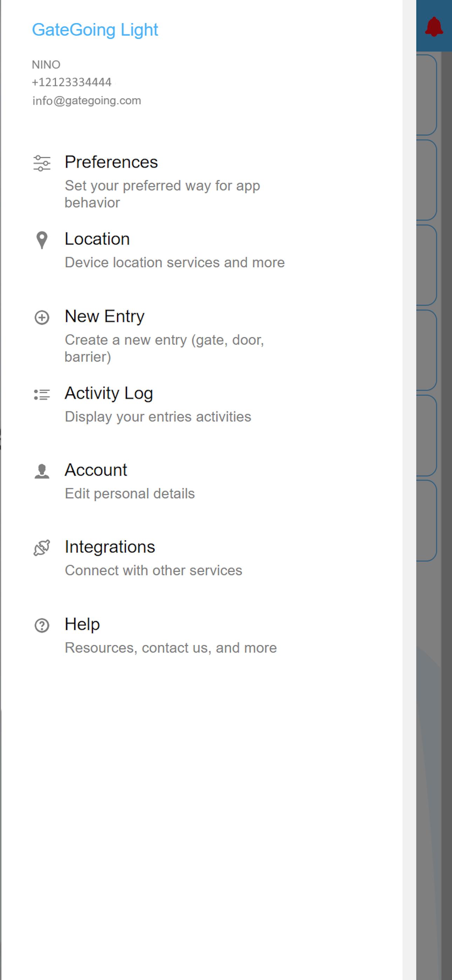Click the phone number +12123334444

tap(72, 82)
